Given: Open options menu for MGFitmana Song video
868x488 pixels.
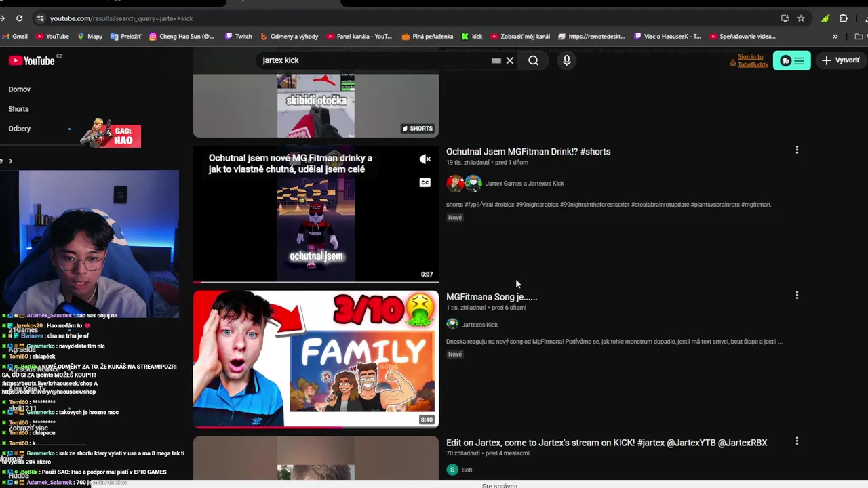Looking at the screenshot, I should coord(797,295).
